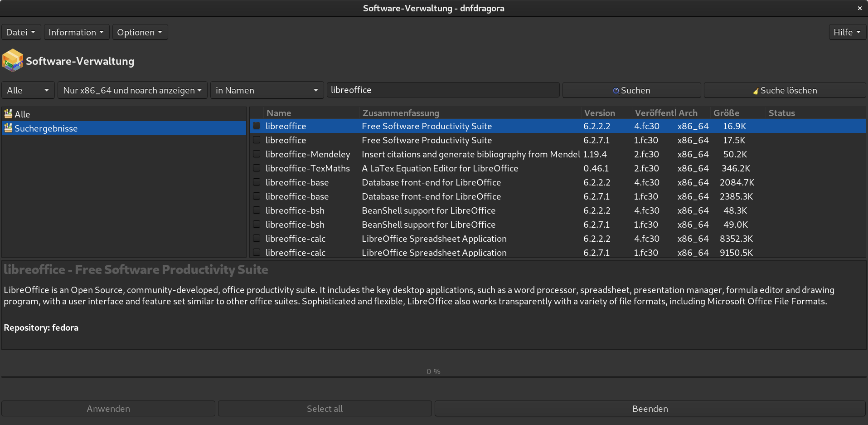Open the architecture filter dropdown
Screen dimensions: 868x425
[x=132, y=90]
